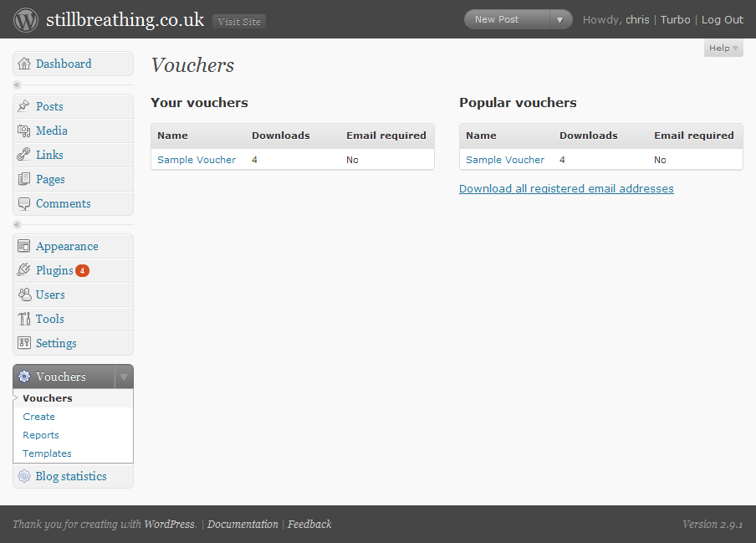Click Download all registered email addresses
This screenshot has height=543, width=756.
[566, 188]
